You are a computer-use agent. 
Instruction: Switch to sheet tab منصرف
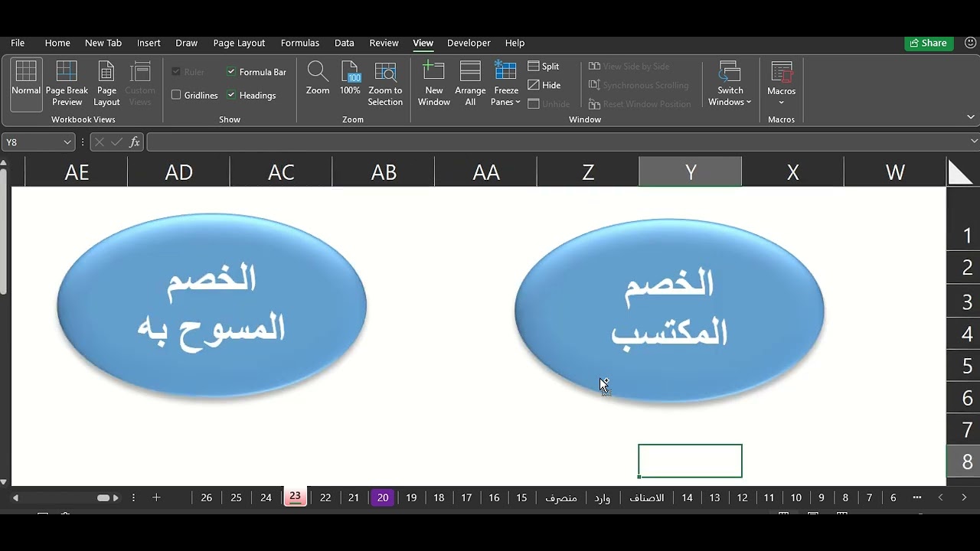561,497
